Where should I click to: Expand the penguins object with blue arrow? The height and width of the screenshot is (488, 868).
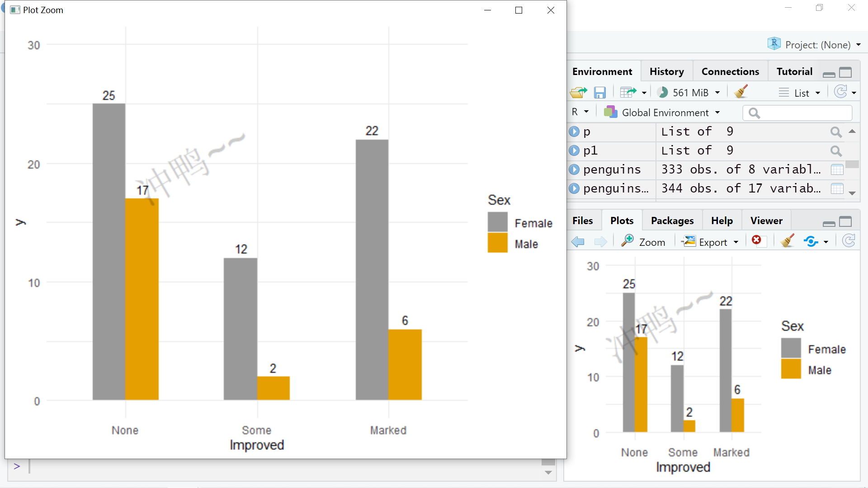point(574,169)
